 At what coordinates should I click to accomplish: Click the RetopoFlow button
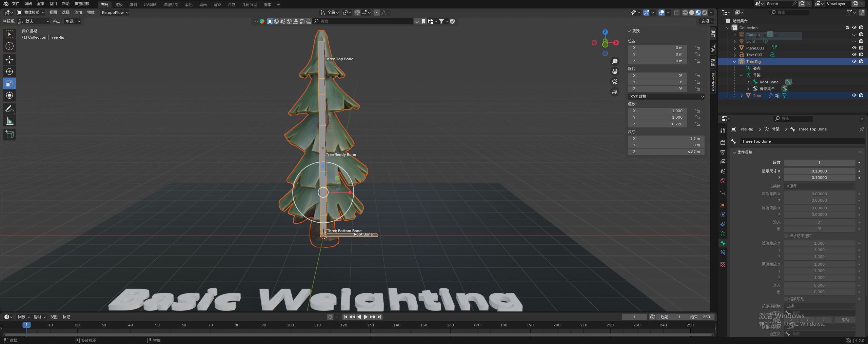tap(115, 13)
